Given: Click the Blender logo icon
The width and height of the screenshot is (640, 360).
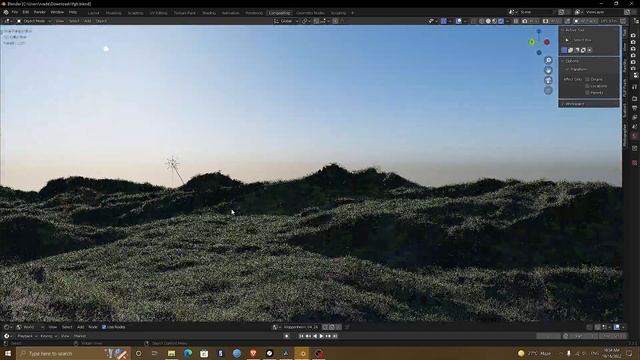Looking at the screenshot, I should tap(6, 12).
